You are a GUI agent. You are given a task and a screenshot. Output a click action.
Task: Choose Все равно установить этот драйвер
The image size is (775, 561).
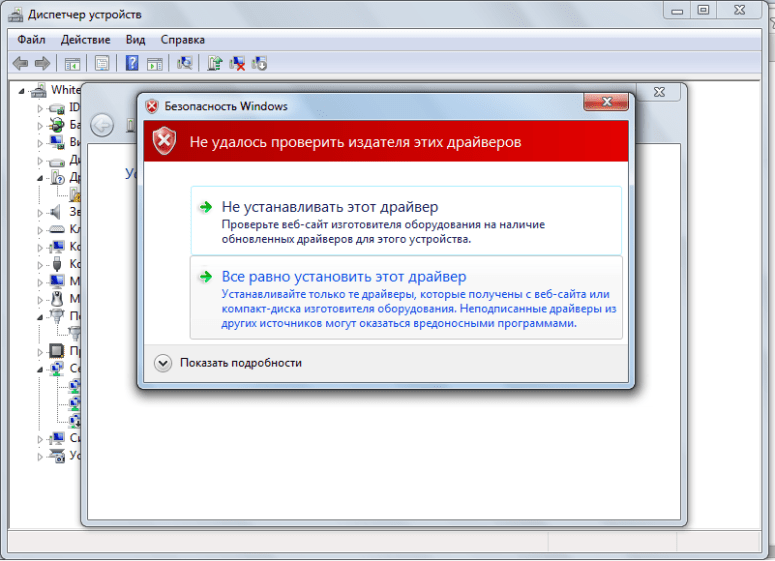(x=406, y=298)
